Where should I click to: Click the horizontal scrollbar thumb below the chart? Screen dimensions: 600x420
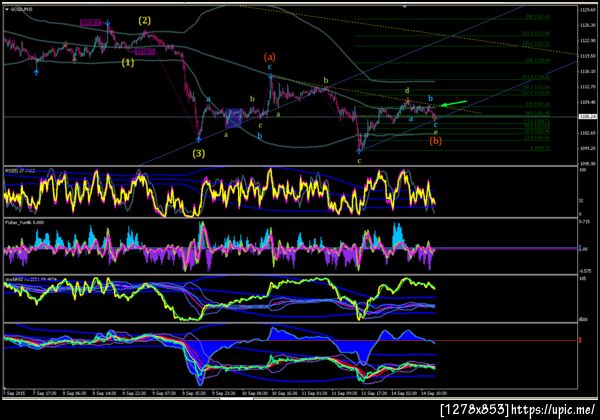click(236, 399)
